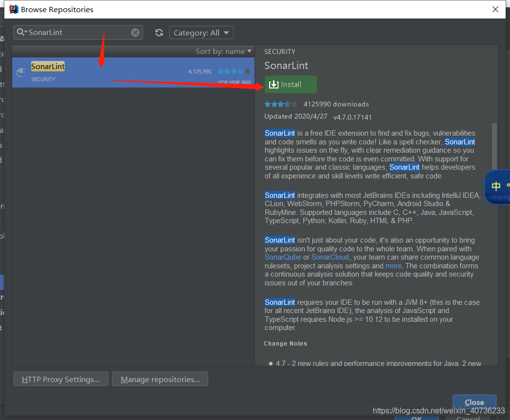510x420 pixels.
Task: Install the SonarLint plugin
Action: tap(291, 85)
